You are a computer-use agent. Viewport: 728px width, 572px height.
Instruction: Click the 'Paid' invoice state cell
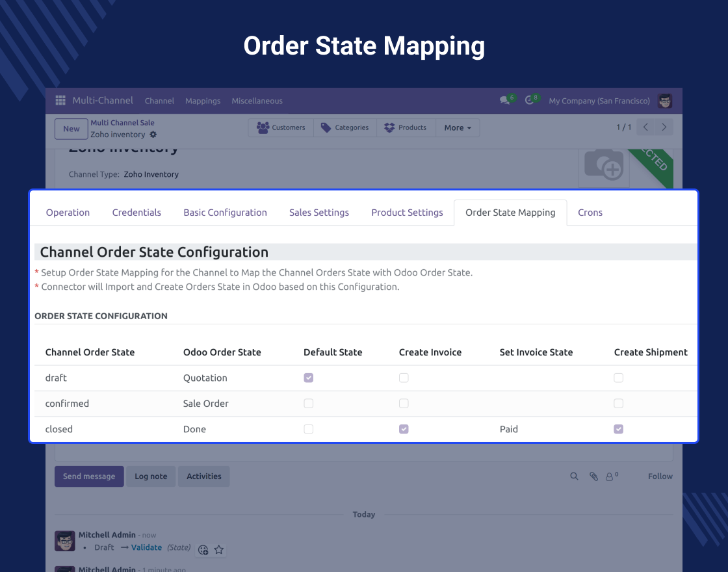coord(509,429)
